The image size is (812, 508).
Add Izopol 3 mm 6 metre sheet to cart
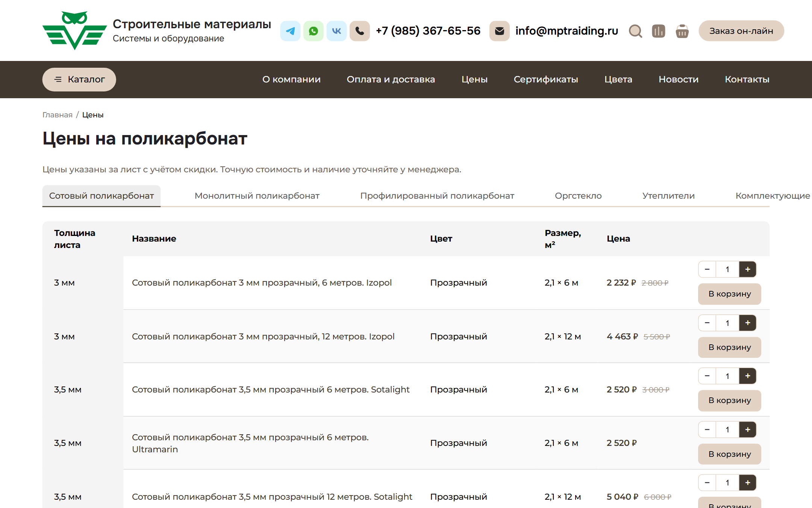tap(730, 294)
